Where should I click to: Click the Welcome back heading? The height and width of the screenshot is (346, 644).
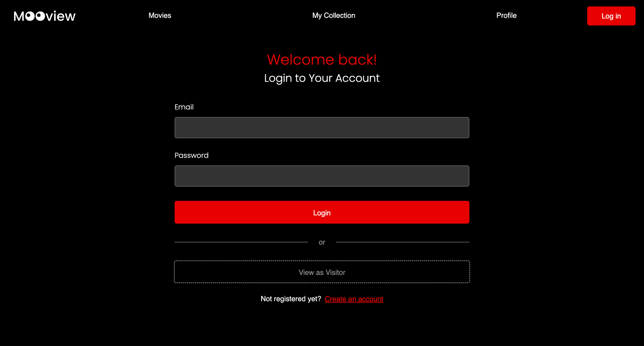pos(322,59)
